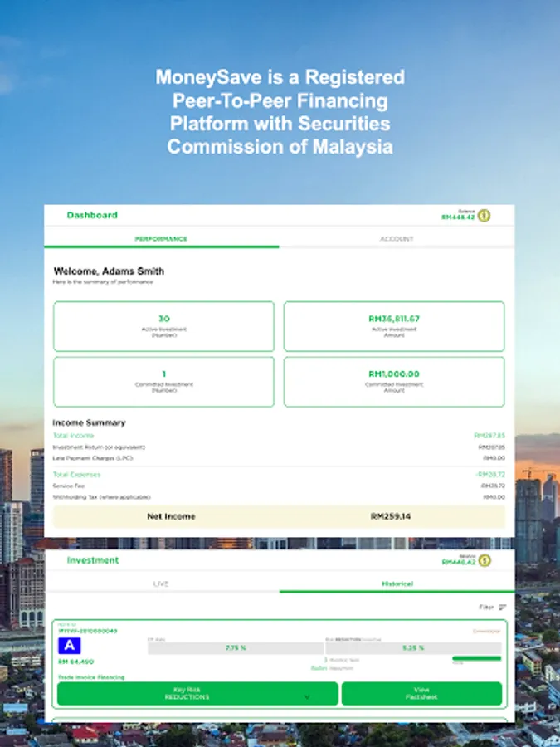Click the green note ID above badge
The image size is (560, 747).
pyautogui.click(x=88, y=632)
